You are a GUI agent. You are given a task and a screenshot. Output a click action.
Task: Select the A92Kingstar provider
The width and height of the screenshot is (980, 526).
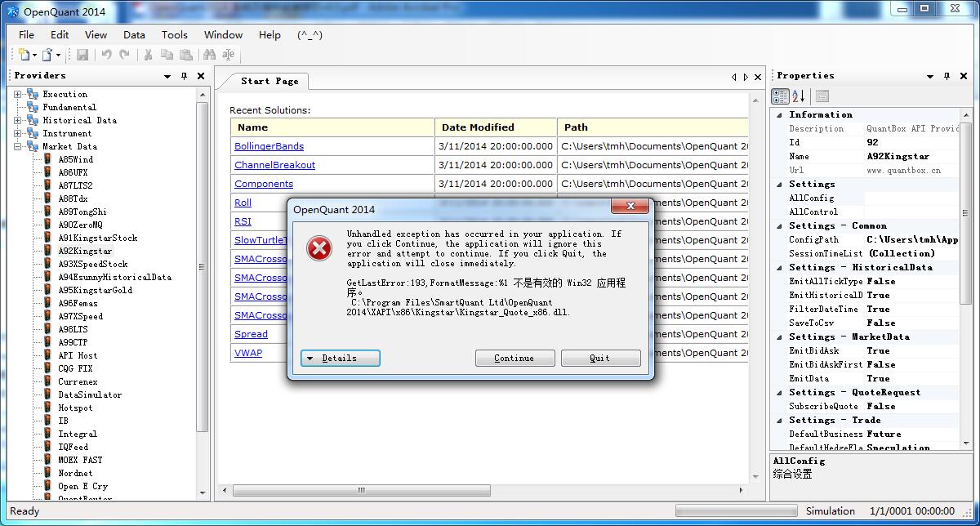[x=85, y=251]
